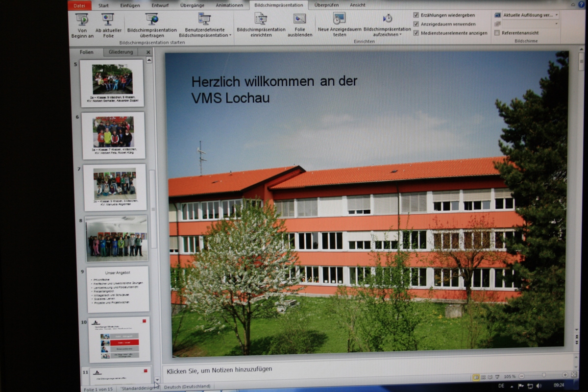Image resolution: width=588 pixels, height=392 pixels.
Task: Switch to the Animationen ribbon tab
Action: coord(229,5)
